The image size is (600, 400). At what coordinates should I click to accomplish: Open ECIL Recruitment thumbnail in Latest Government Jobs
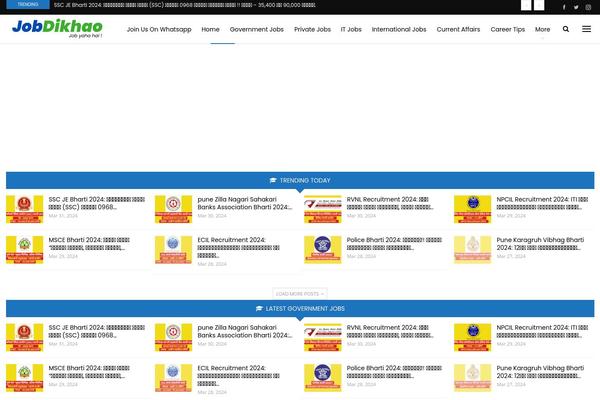[x=173, y=378]
